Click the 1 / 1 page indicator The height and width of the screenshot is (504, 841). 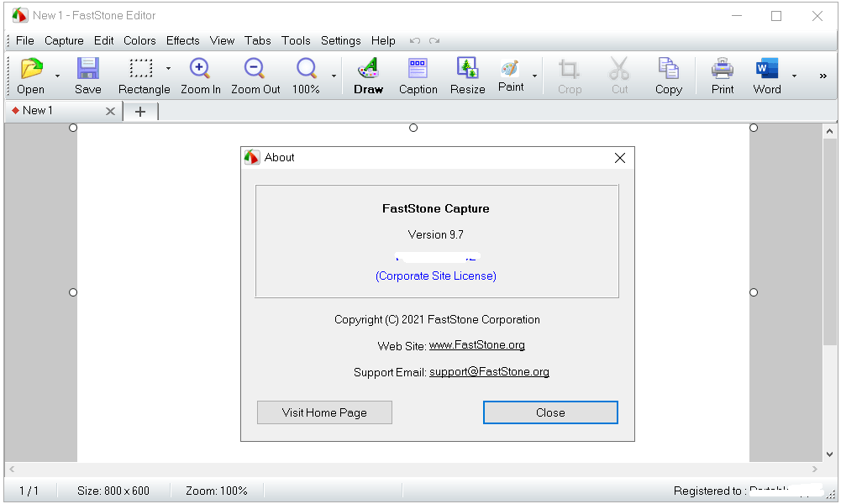pos(29,491)
